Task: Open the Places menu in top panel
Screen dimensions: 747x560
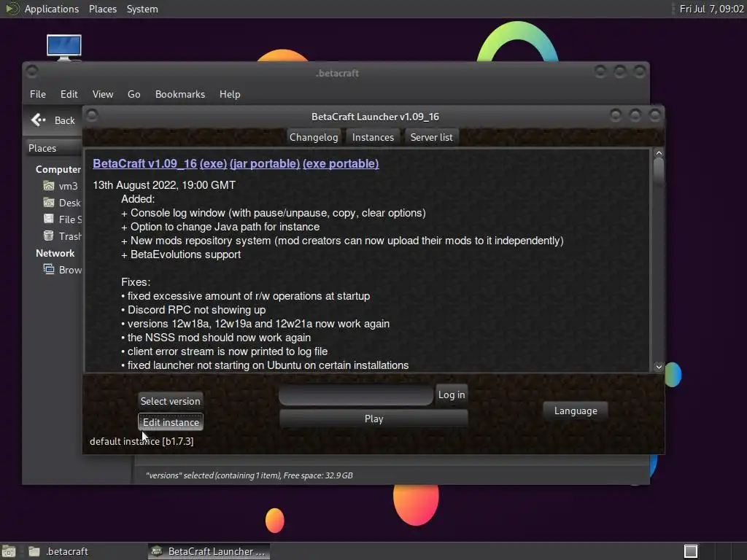Action: (103, 9)
